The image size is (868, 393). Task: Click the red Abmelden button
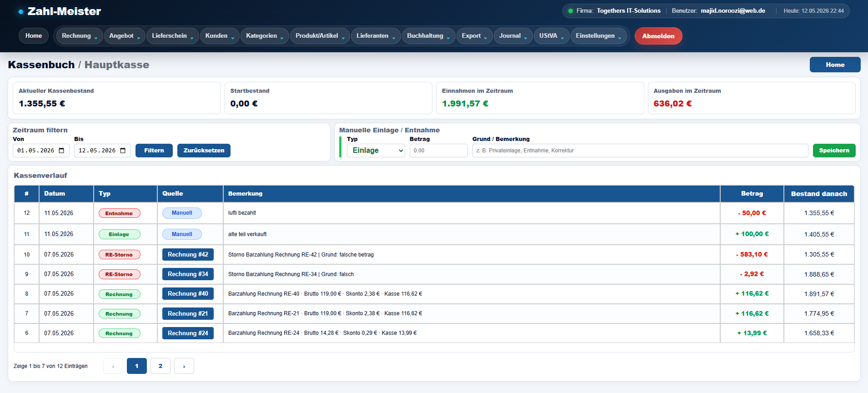tap(658, 36)
